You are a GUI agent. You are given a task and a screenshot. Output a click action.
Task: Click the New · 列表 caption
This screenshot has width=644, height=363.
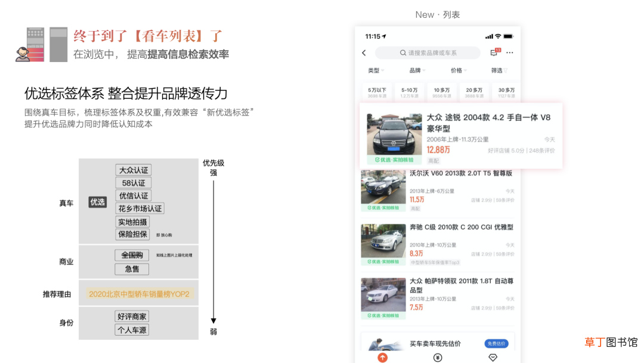[438, 15]
